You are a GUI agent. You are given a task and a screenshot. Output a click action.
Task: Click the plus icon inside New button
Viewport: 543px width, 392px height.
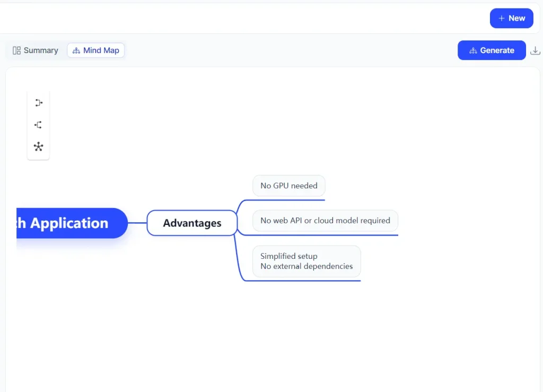[x=502, y=18]
